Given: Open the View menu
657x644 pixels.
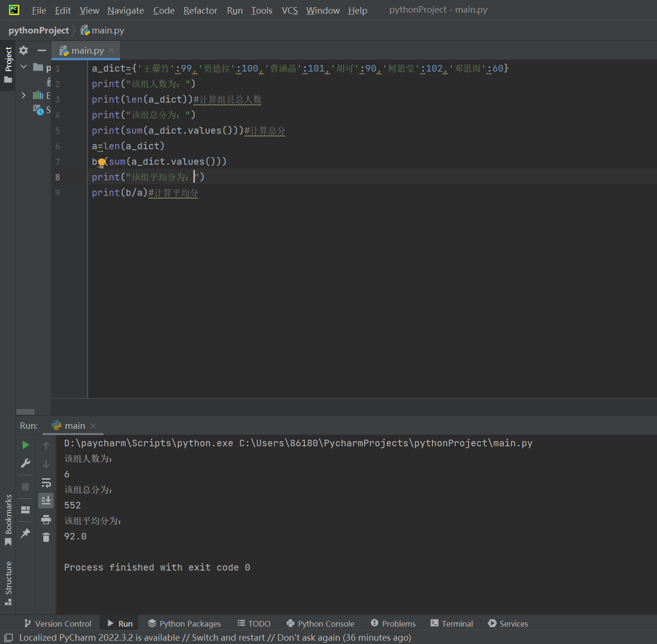Looking at the screenshot, I should click(x=89, y=10).
